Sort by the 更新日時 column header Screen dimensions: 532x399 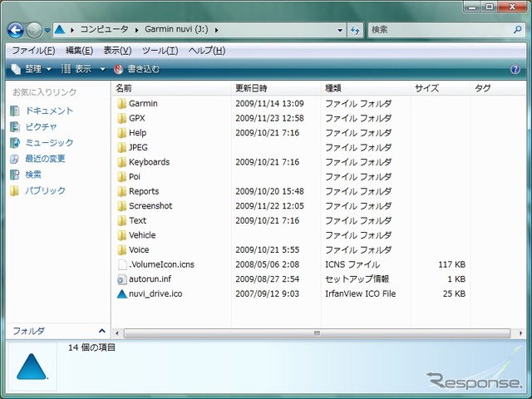[276, 88]
